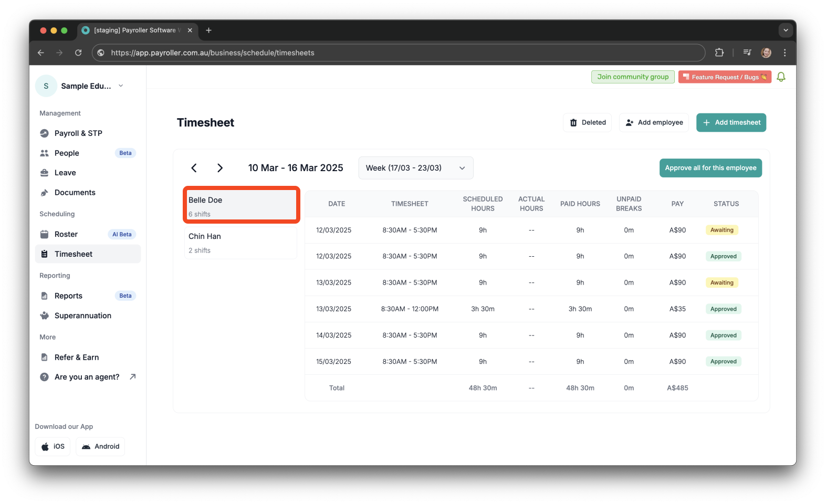Click the 10 Mar - 16 Mar 2025 date range

coord(296,168)
